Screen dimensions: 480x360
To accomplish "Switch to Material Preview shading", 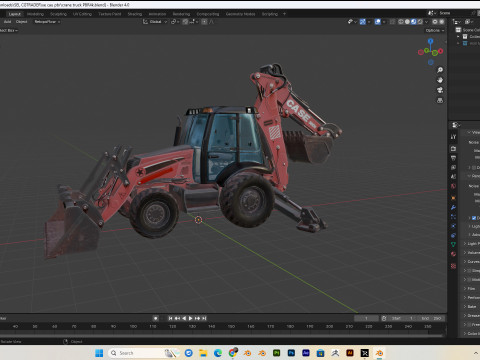I will point(414,22).
